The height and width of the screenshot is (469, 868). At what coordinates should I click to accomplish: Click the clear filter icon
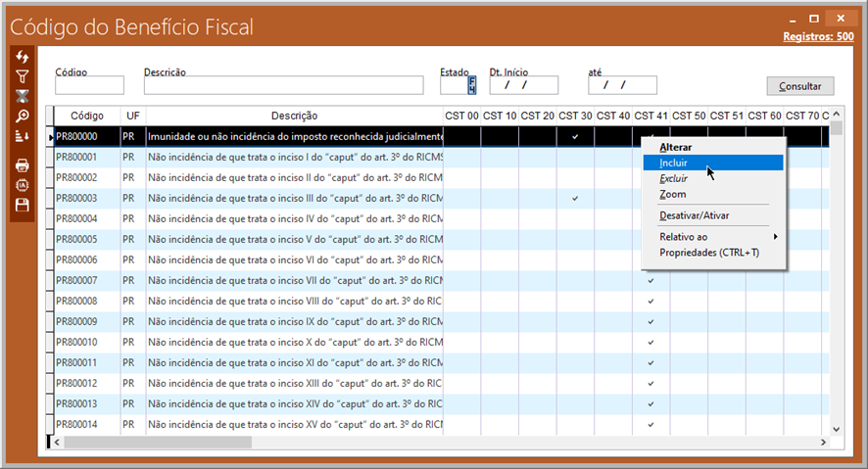coord(23,96)
